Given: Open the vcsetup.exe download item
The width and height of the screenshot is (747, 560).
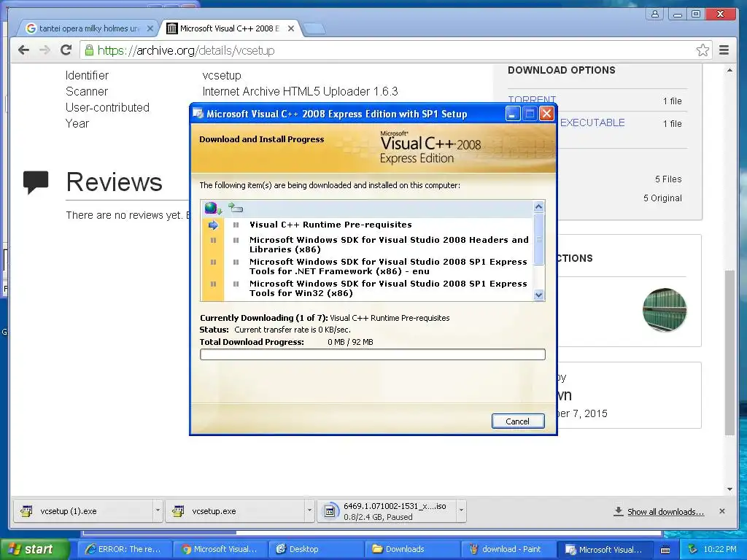Looking at the screenshot, I should (x=236, y=511).
